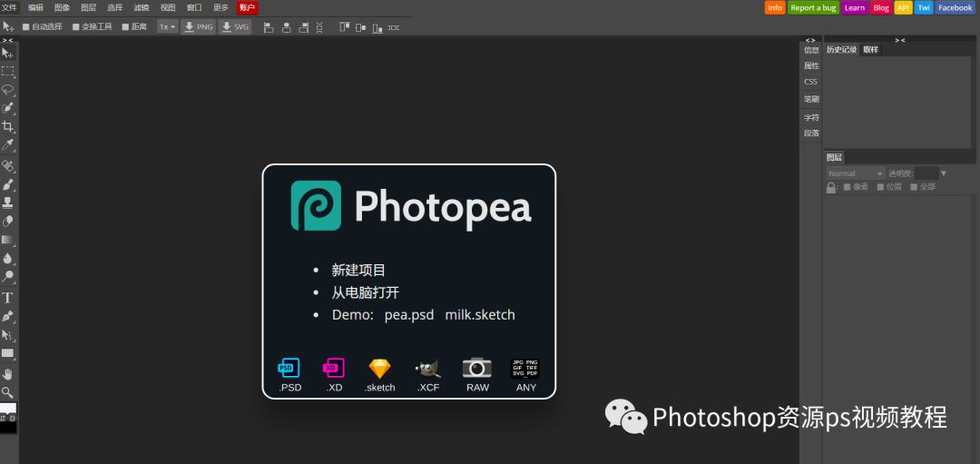Select the Clone Stamp tool
The image size is (980, 464).
pos(8,202)
